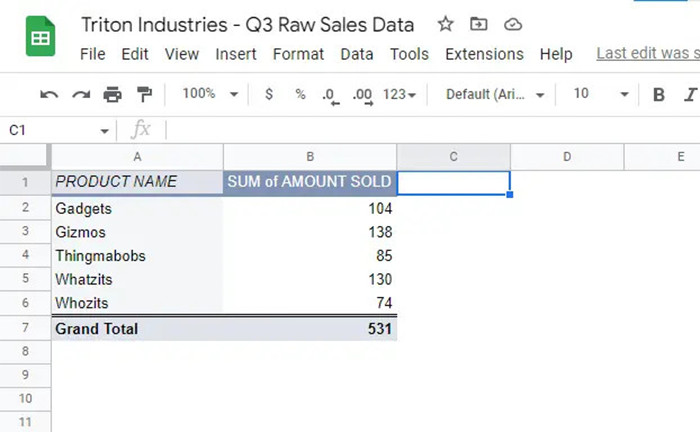Star this spreadsheet document

pyautogui.click(x=446, y=24)
